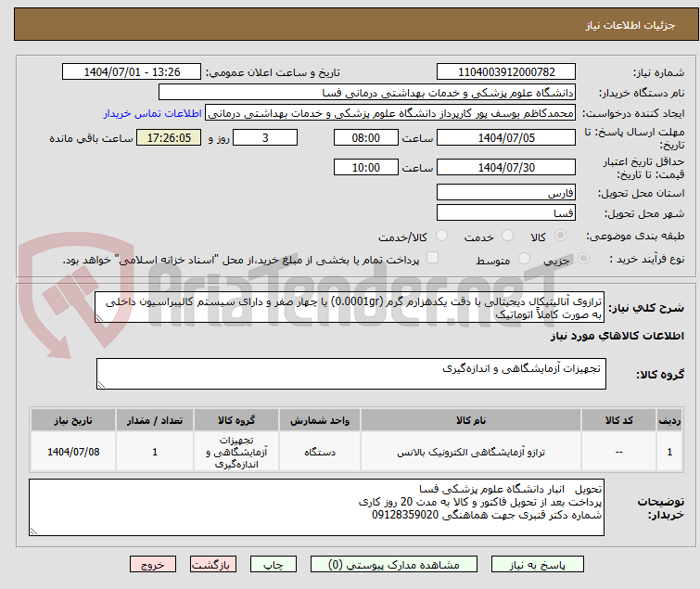Click announcement date field 1404/07/01 - 13:26
Screen dimensions: 700x589
click(132, 72)
